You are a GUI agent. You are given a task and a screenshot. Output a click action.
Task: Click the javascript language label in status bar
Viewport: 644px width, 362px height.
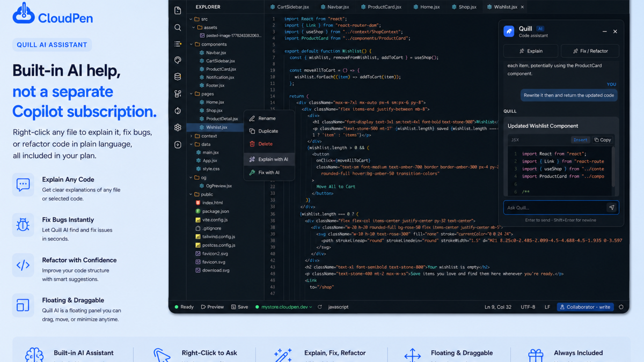click(338, 307)
